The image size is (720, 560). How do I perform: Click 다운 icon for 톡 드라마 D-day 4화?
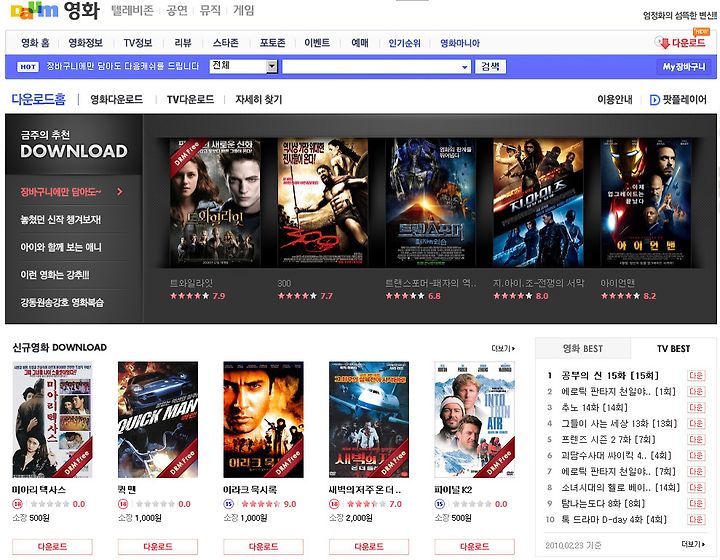[x=696, y=520]
